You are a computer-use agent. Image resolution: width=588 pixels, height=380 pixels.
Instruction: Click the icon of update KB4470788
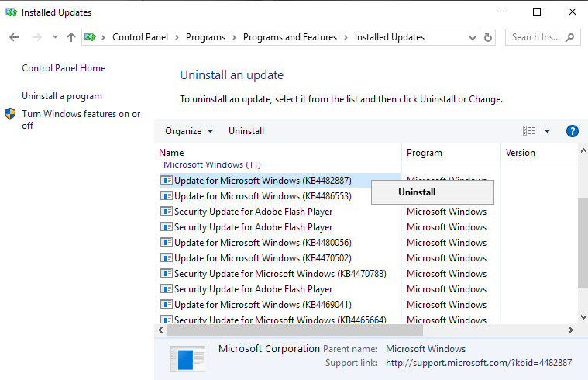pos(166,273)
